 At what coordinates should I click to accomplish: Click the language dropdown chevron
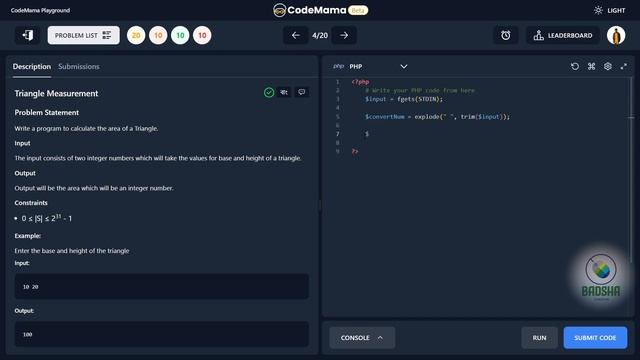coord(404,67)
